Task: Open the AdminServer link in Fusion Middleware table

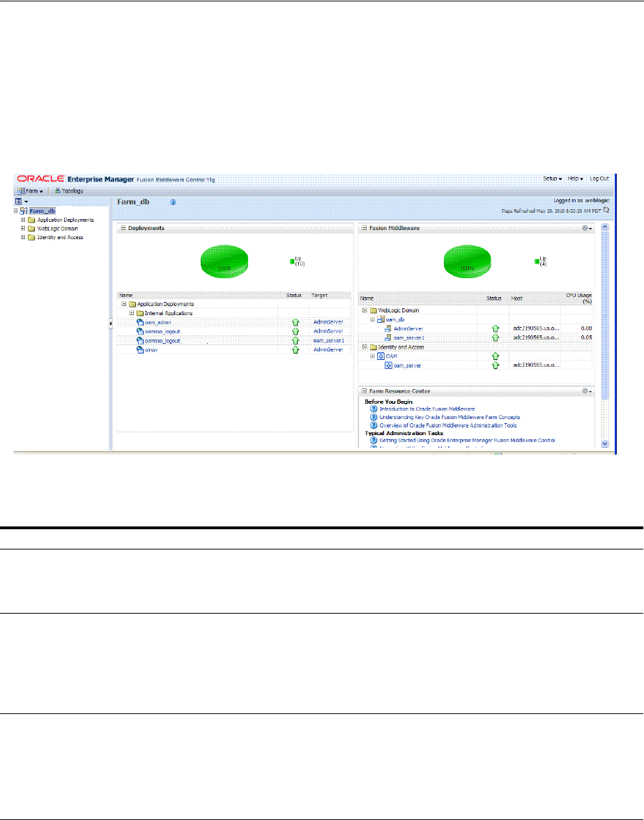Action: tap(408, 328)
